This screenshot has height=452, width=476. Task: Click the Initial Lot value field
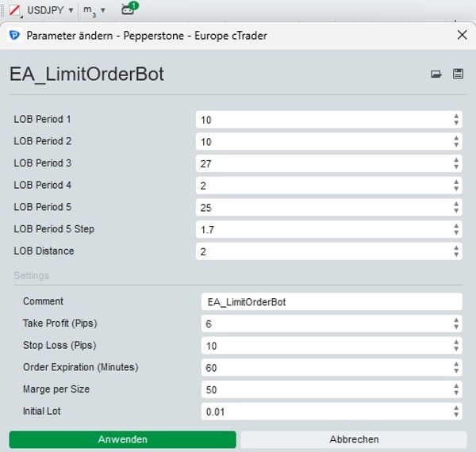pos(332,412)
